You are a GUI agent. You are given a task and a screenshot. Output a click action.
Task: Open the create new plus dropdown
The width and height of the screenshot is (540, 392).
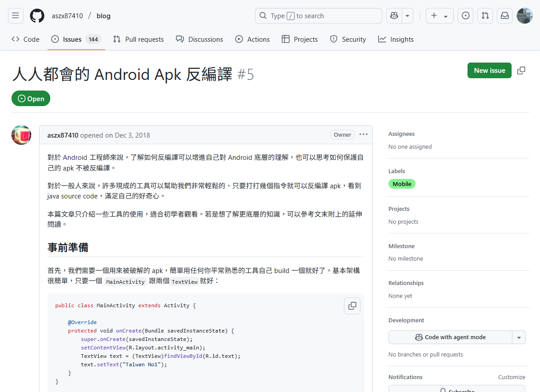click(x=440, y=16)
